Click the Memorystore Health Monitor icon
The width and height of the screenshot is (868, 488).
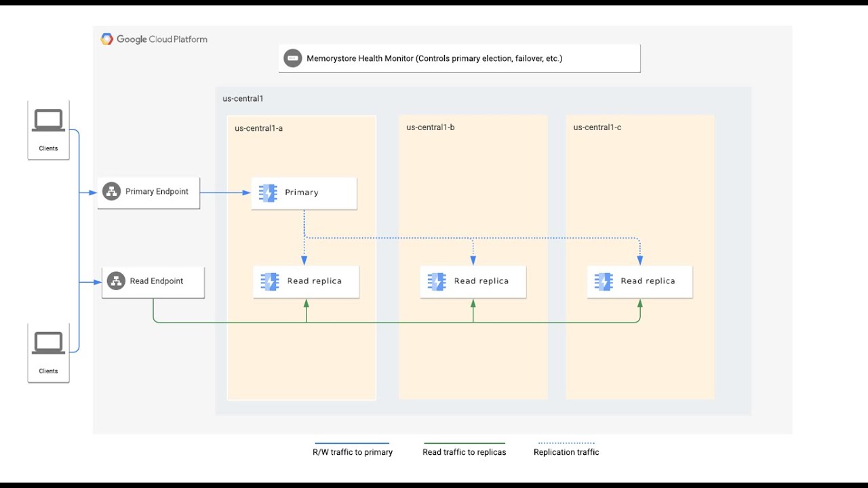click(292, 58)
